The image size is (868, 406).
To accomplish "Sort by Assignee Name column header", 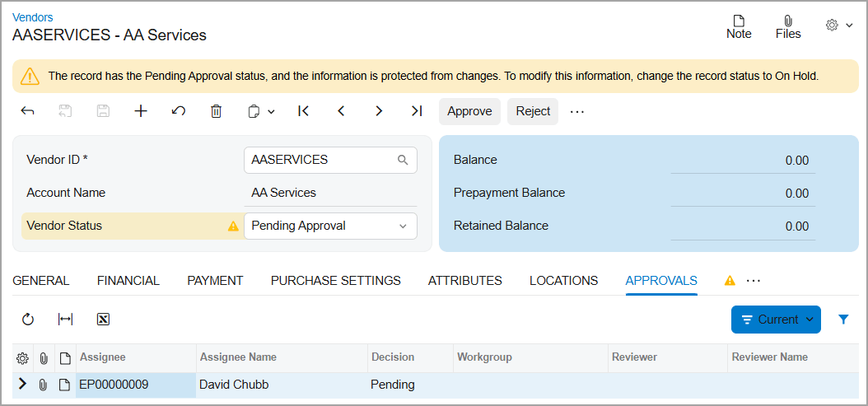I will 282,357.
